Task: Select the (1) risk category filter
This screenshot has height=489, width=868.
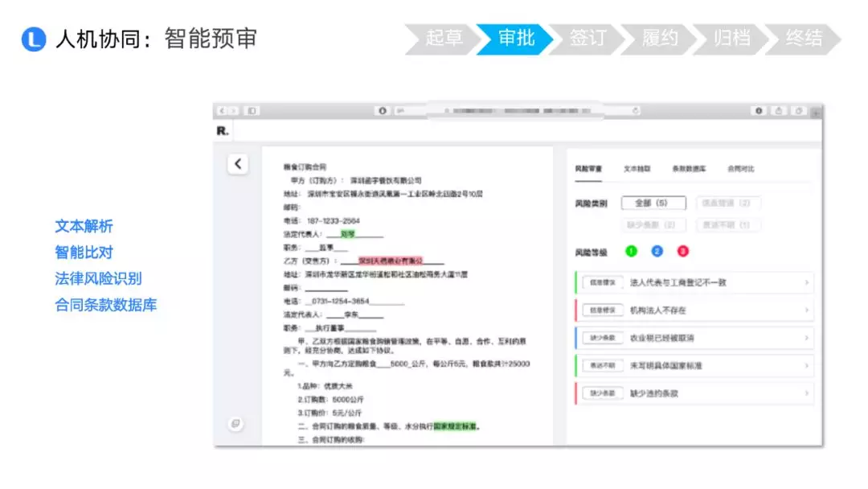Action: point(728,225)
